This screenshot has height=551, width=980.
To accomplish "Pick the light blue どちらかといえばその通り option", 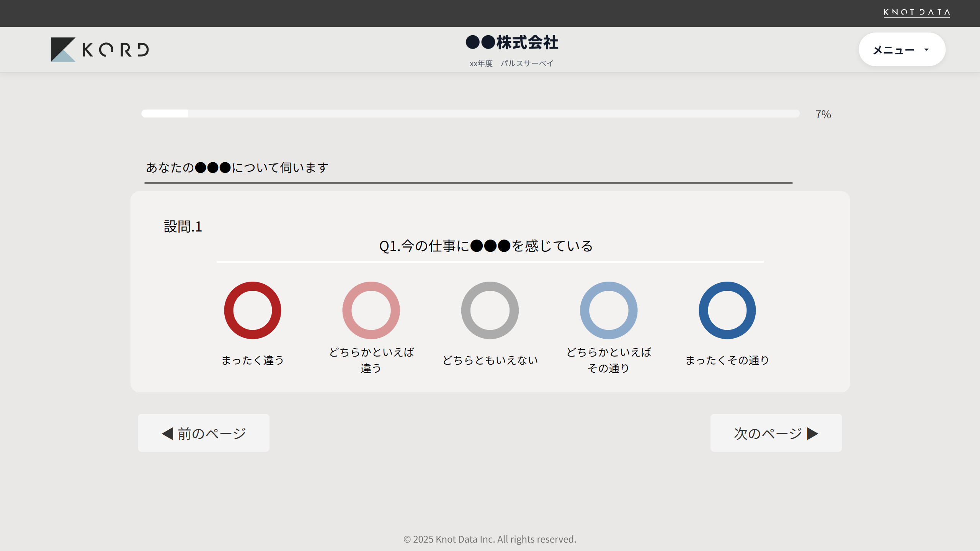I will (x=609, y=310).
